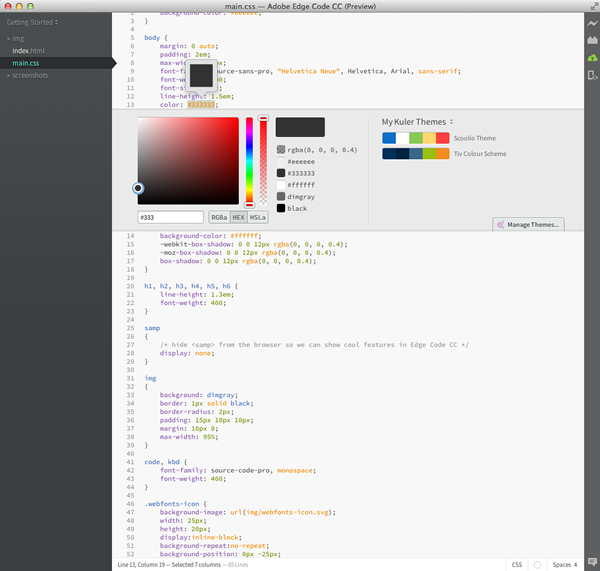Click .webfonts-icon selector on line 46
This screenshot has width=600, height=571.
click(x=172, y=504)
